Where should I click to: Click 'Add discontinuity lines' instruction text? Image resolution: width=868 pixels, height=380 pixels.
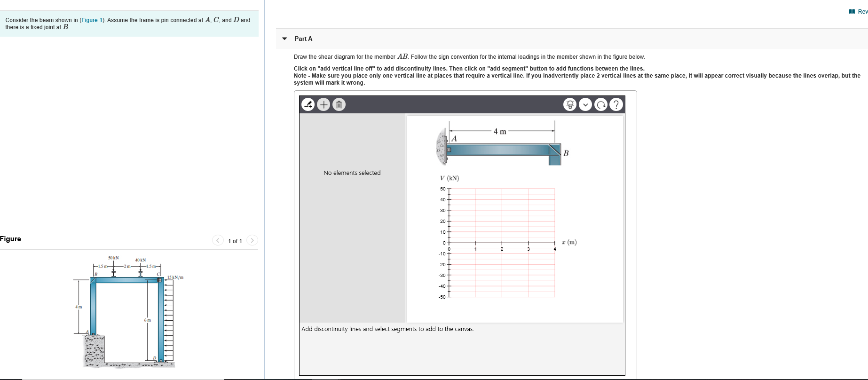[x=388, y=329]
